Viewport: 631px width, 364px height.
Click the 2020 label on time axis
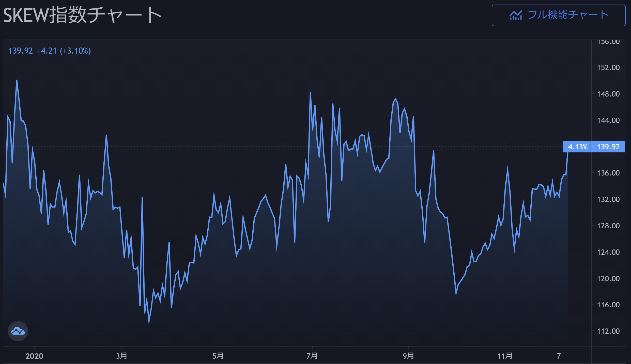tap(34, 356)
